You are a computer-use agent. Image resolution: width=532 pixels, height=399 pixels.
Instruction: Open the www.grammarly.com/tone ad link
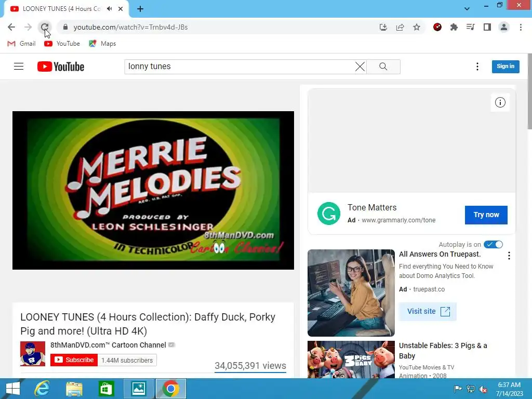pyautogui.click(x=398, y=220)
